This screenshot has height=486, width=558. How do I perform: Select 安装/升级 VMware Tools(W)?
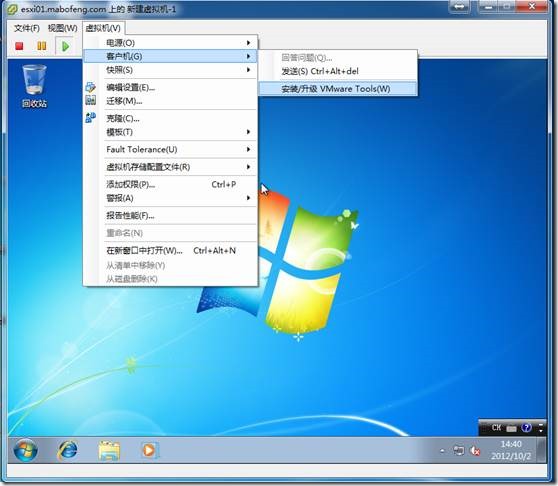[338, 89]
